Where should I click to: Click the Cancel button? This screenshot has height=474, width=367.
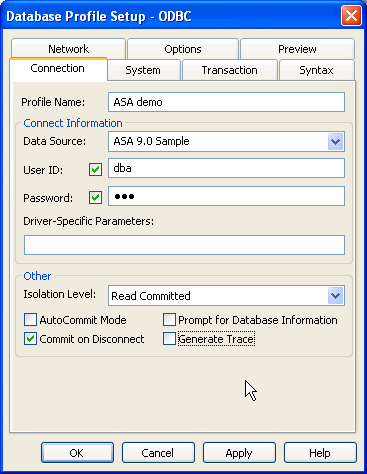(158, 453)
